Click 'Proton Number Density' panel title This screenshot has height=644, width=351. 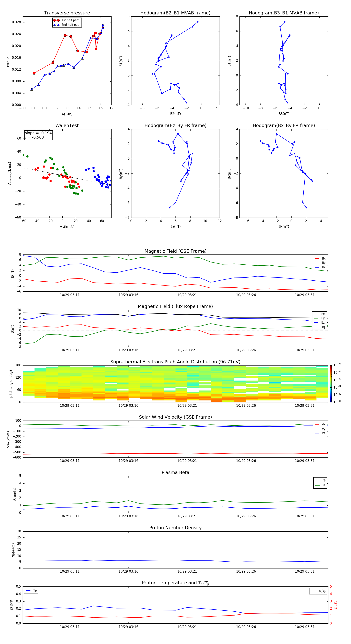pos(175,528)
